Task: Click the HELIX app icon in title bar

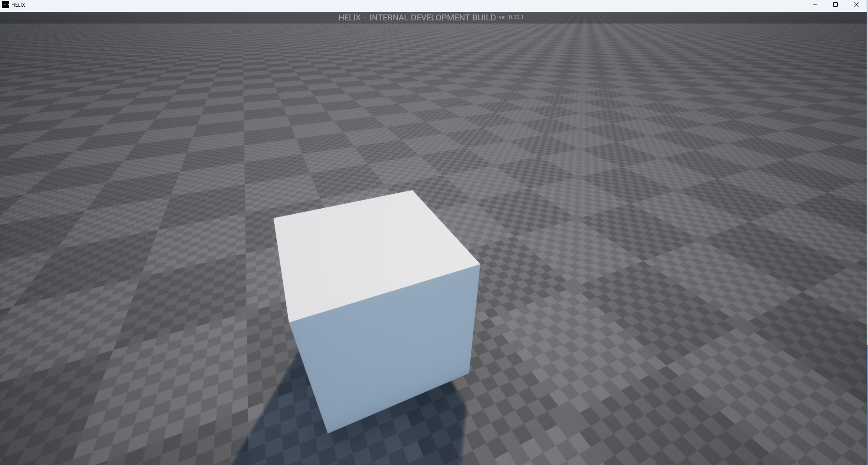Action: pyautogui.click(x=5, y=5)
